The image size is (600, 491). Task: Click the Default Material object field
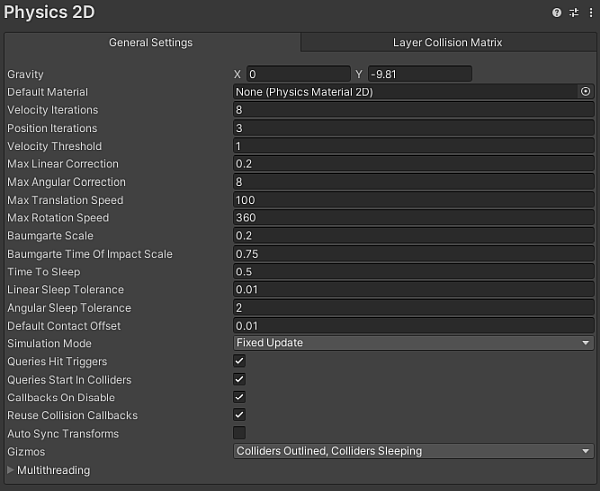404,92
